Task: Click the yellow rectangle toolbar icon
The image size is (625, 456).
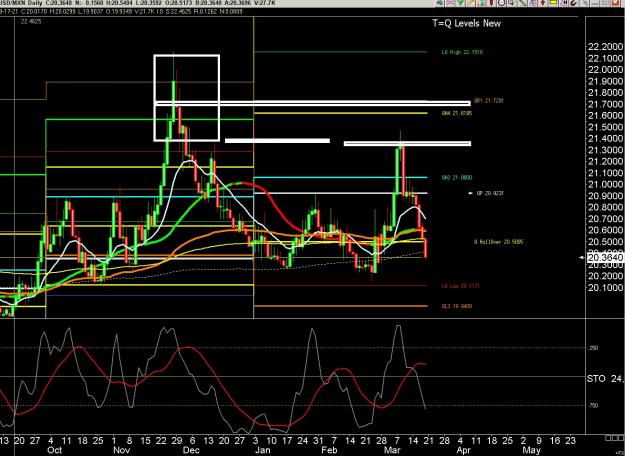Action: click(x=553, y=3)
